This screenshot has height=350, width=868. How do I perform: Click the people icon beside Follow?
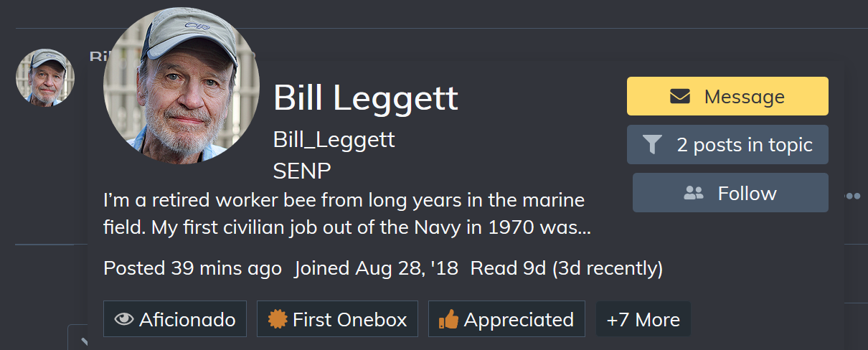point(694,193)
